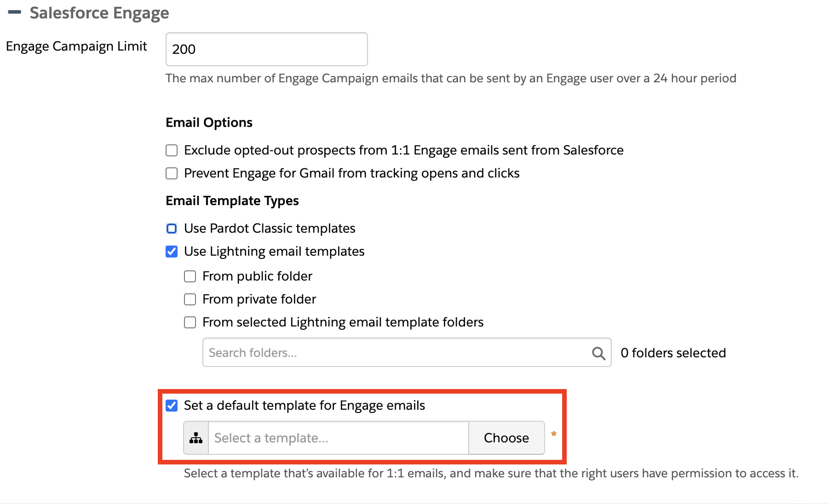The height and width of the screenshot is (504, 828).
Task: Check From selected Lightning email template folders
Action: point(190,322)
